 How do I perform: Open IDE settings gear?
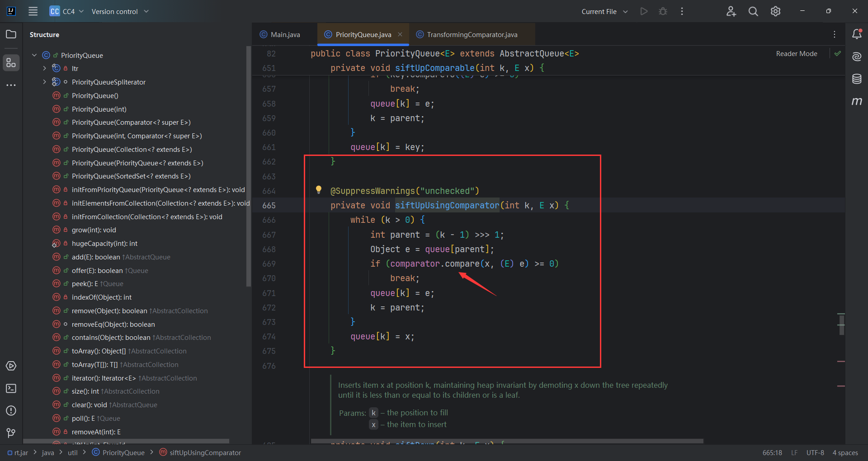pyautogui.click(x=776, y=11)
